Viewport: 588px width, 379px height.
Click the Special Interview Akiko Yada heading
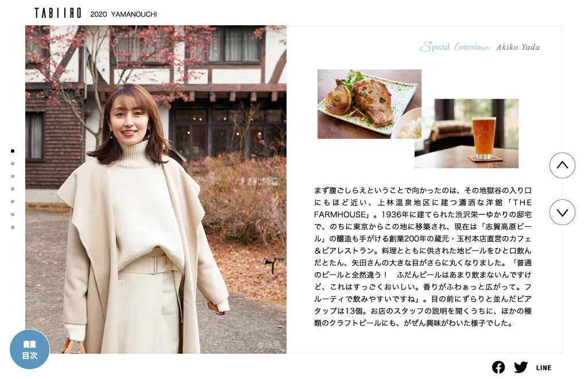pyautogui.click(x=479, y=47)
